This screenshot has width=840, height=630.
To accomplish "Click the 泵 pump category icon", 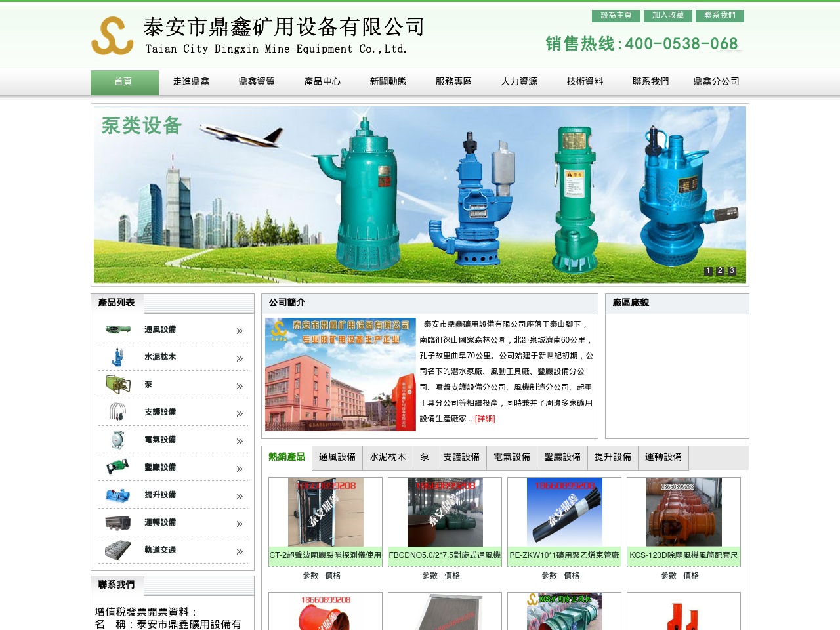I will [x=118, y=385].
